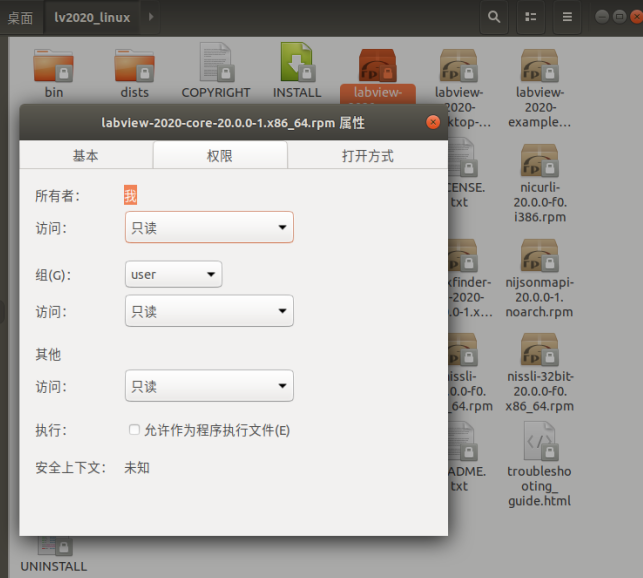Toggle the list view icon in the header
643x578 pixels.
pyautogui.click(x=531, y=17)
